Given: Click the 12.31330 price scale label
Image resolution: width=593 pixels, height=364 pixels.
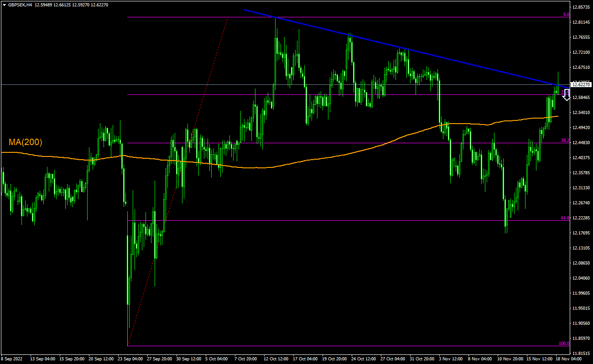Looking at the screenshot, I should click(x=582, y=188).
